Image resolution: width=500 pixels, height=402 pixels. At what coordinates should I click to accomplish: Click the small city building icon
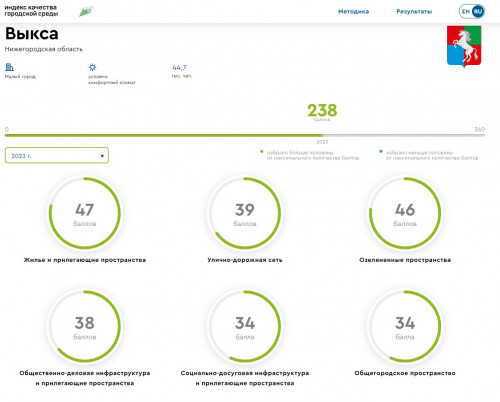[9, 67]
